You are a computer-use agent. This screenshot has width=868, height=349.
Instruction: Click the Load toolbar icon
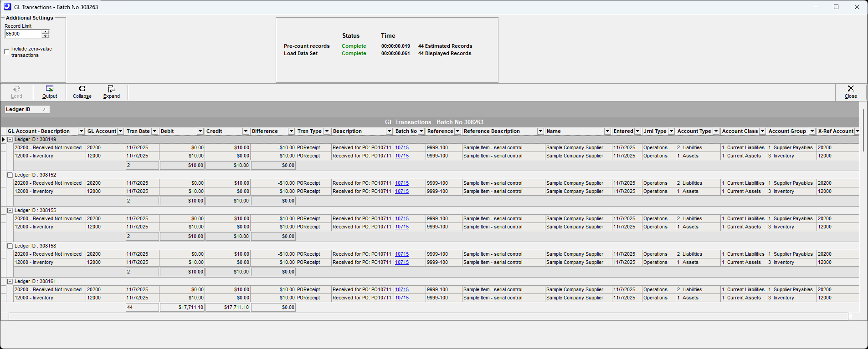pos(16,89)
